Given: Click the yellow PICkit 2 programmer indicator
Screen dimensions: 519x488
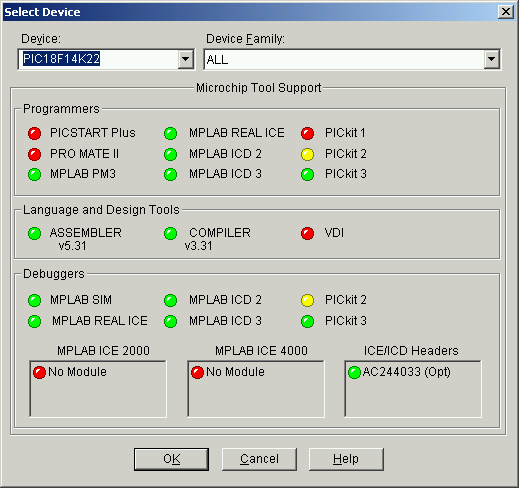Looking at the screenshot, I should tap(307, 154).
